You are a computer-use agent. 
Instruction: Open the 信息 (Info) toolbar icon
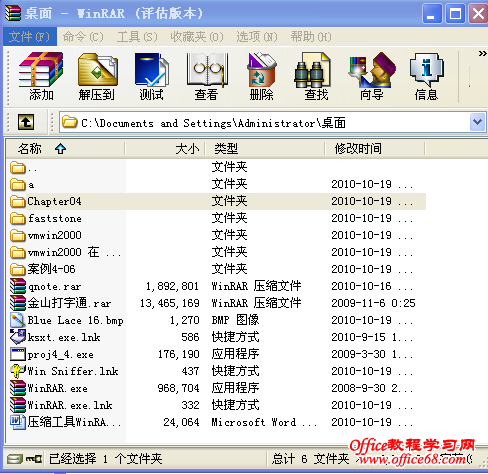point(426,76)
